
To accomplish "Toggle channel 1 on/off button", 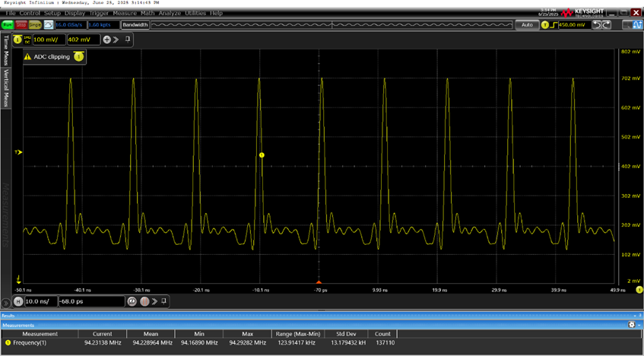I will click(x=17, y=40).
